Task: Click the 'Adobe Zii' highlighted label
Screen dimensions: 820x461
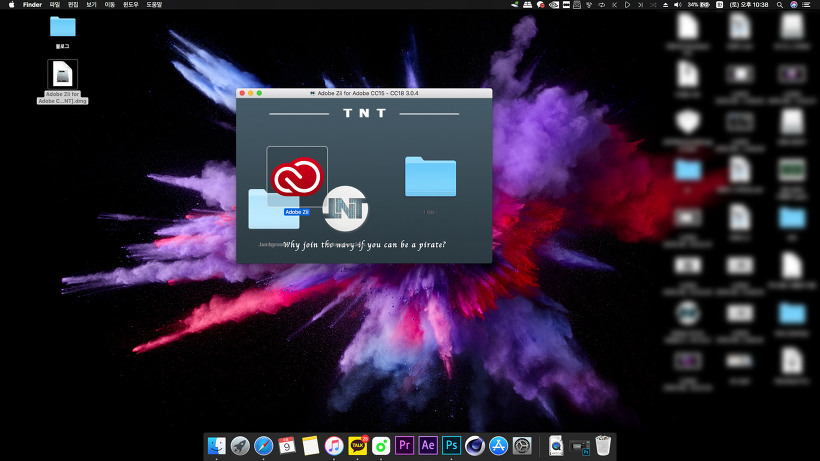Action: pos(297,212)
